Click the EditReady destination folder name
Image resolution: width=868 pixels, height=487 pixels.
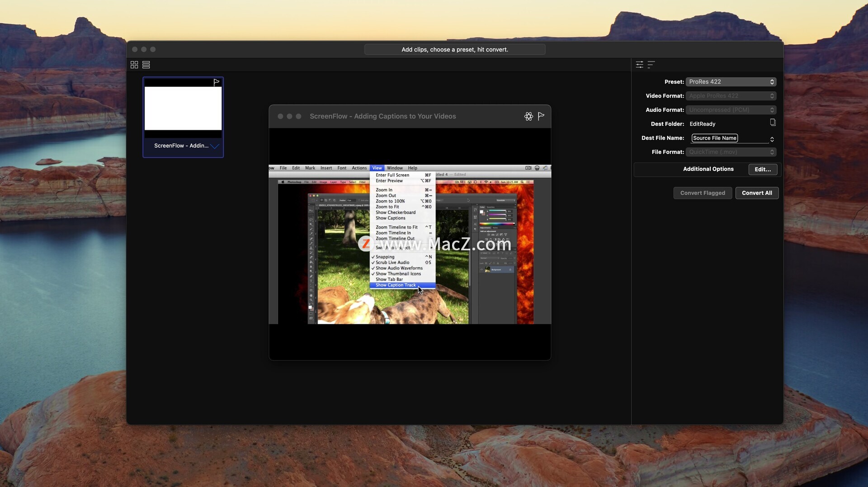[703, 124]
